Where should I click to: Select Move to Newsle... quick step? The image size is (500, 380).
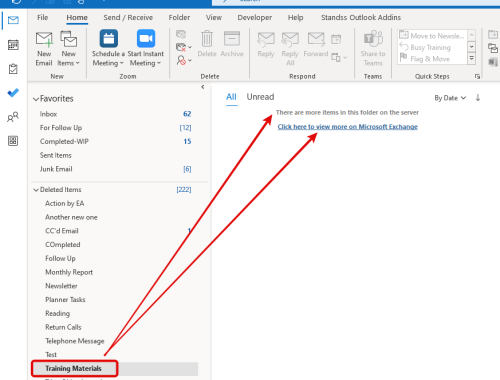(x=432, y=35)
